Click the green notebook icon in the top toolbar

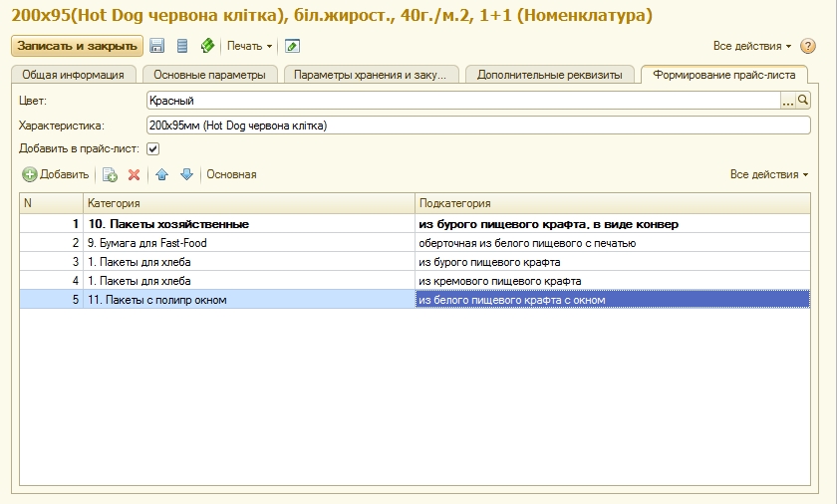pos(207,46)
